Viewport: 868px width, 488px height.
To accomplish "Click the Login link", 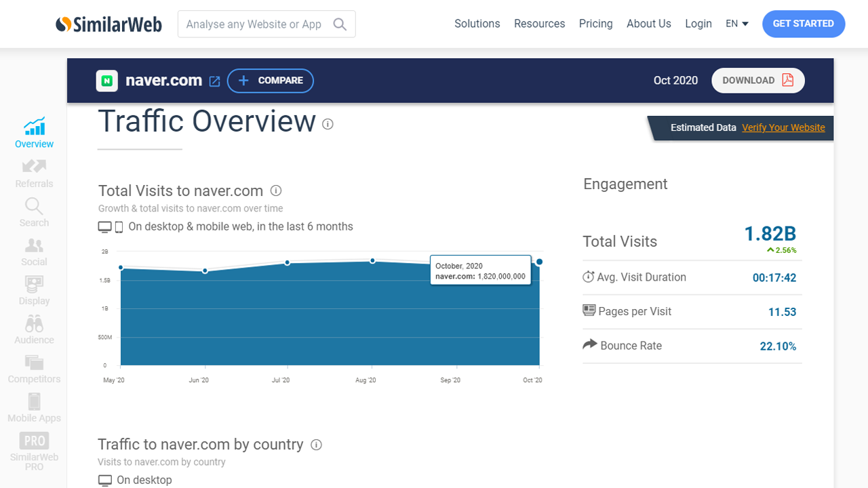I will click(x=698, y=24).
